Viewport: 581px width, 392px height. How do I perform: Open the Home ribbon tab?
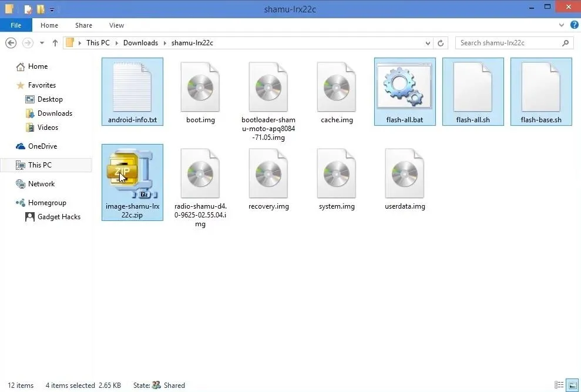49,25
